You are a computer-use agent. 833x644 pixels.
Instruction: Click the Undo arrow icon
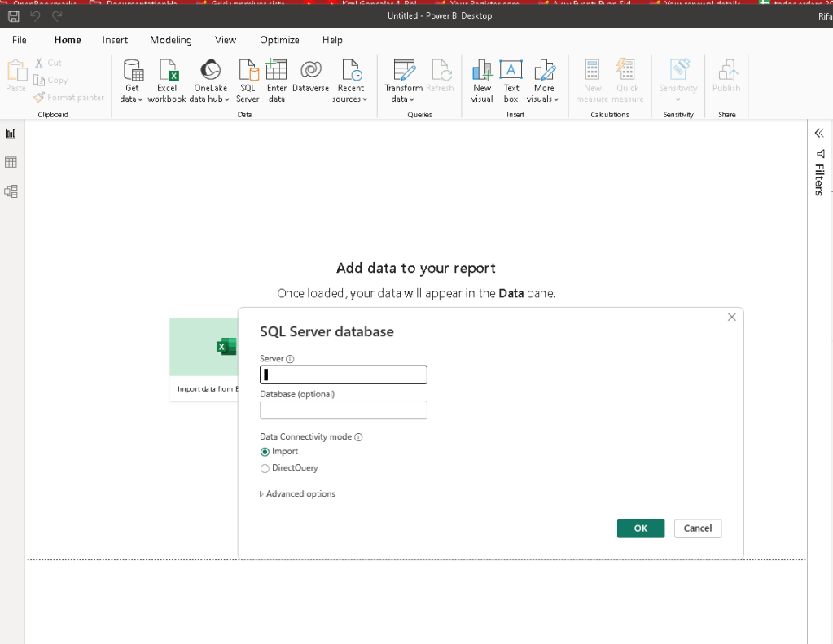tap(35, 16)
